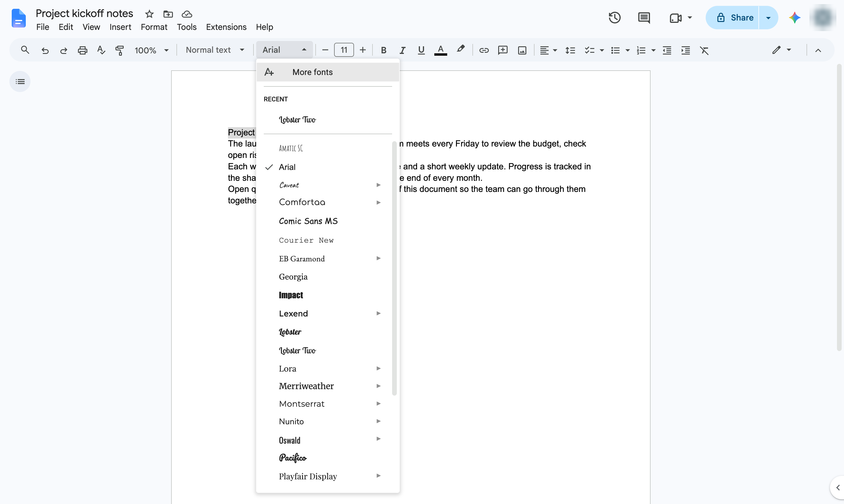Hide the menus with collapse chevron
The height and width of the screenshot is (504, 844).
coord(818,50)
